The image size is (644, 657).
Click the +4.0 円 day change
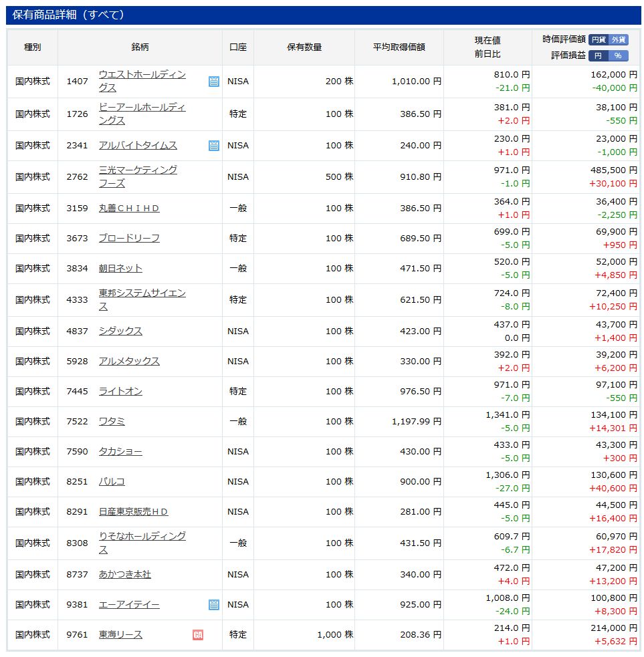click(514, 581)
